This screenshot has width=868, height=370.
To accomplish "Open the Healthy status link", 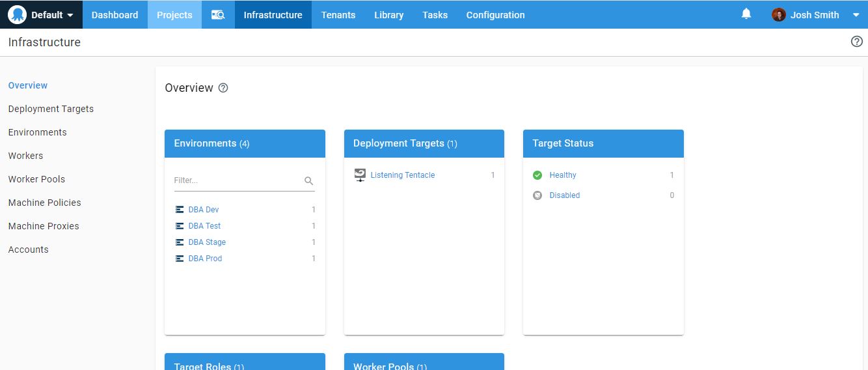I will [x=563, y=175].
